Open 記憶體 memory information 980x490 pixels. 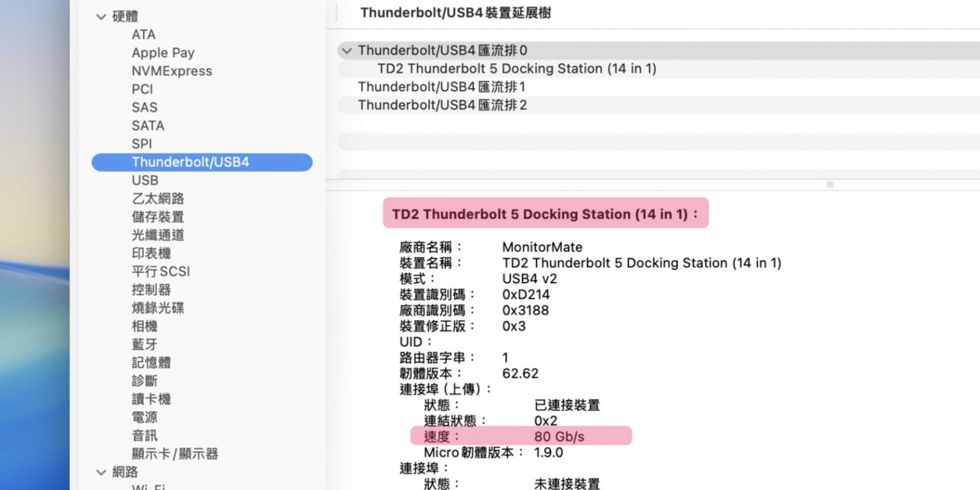click(x=151, y=362)
